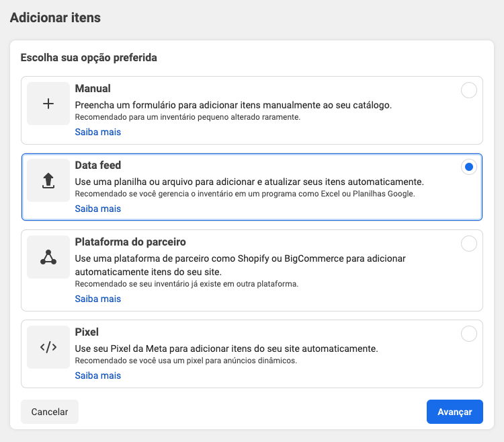The width and height of the screenshot is (504, 442).
Task: Select the Plataforma do parceiro radio button
Action: 468,244
